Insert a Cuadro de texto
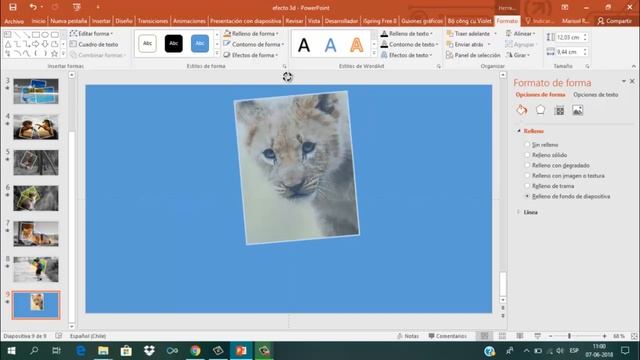Screen dimensions: 640x360 point(94,44)
